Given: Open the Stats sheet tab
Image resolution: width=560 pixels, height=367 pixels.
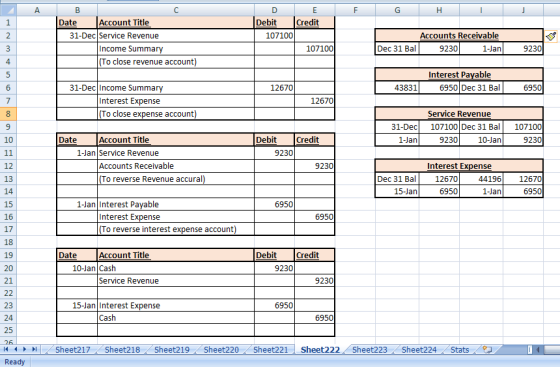Looking at the screenshot, I should click(x=460, y=350).
